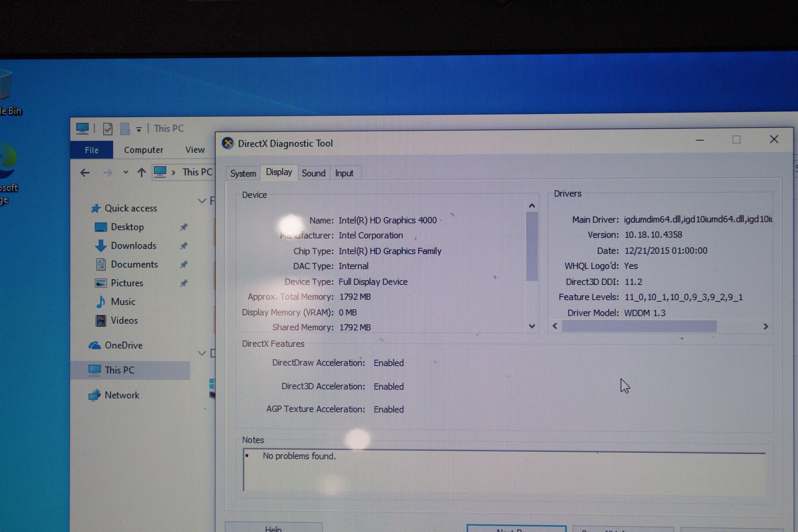Screen dimensions: 798x532
Task: Click the DirectX Diagnostic Tool title icon
Action: coord(228,143)
